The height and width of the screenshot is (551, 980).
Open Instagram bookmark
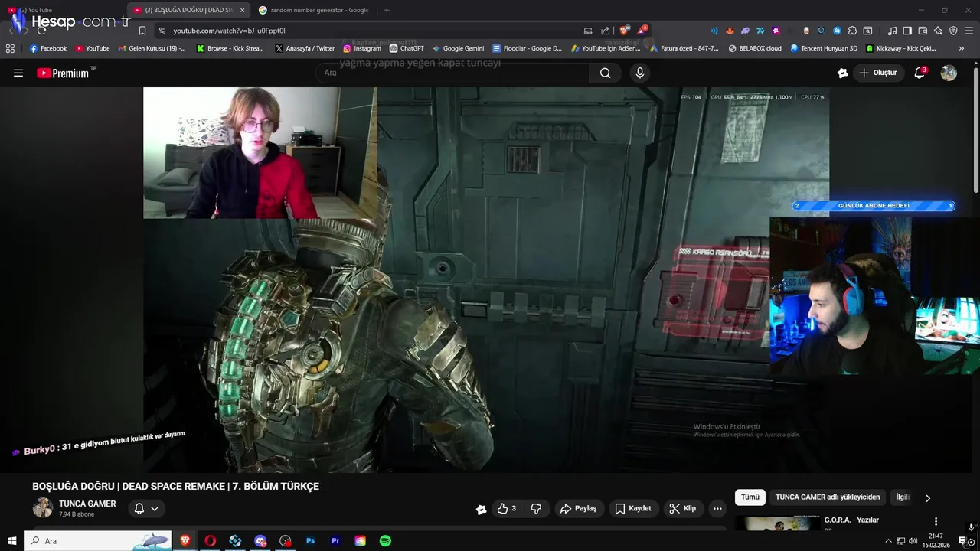[x=362, y=48]
